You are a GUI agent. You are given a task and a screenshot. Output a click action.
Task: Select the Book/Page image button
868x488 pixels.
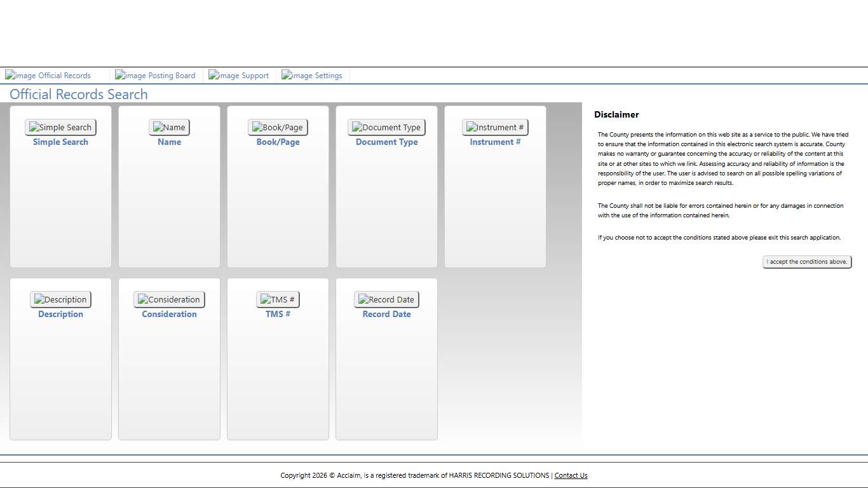[278, 127]
